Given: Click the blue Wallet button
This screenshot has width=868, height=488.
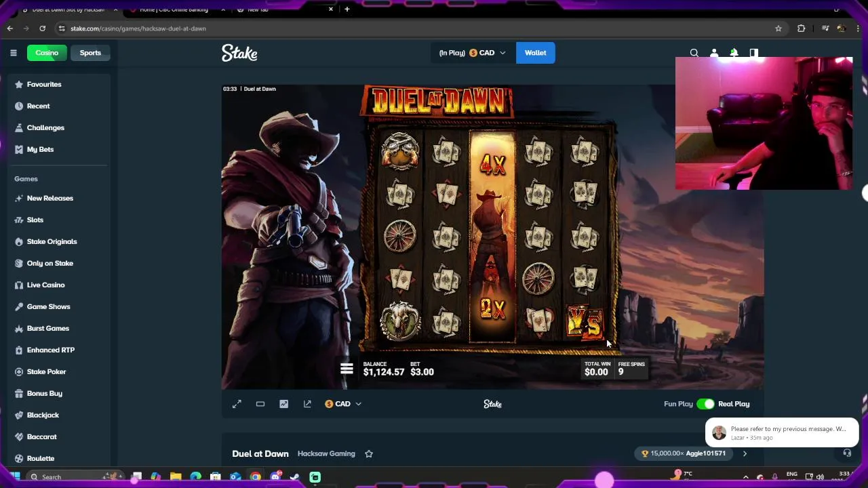Looking at the screenshot, I should [x=535, y=53].
